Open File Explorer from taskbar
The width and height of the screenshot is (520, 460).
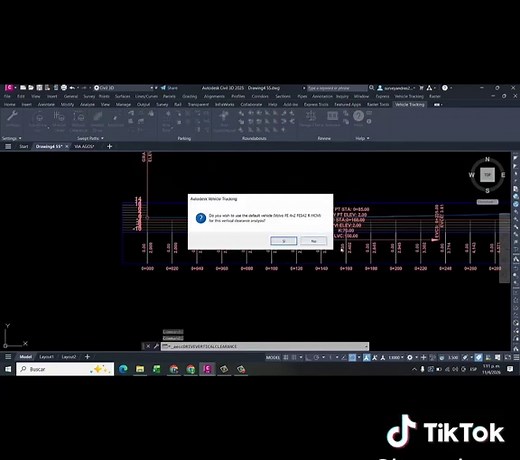[140, 369]
